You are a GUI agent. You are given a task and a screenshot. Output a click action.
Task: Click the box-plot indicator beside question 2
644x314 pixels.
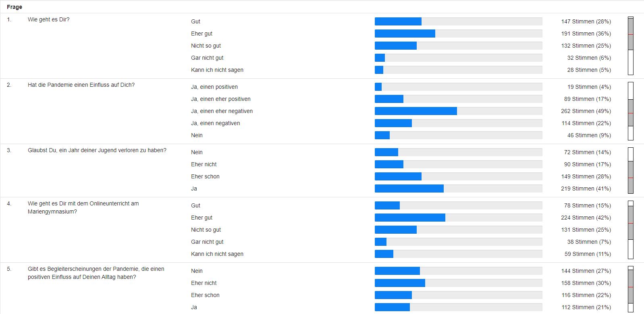(631, 111)
